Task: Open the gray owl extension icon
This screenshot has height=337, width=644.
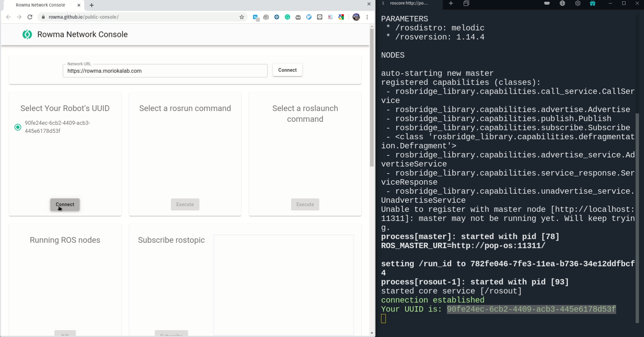Action: coord(298,17)
